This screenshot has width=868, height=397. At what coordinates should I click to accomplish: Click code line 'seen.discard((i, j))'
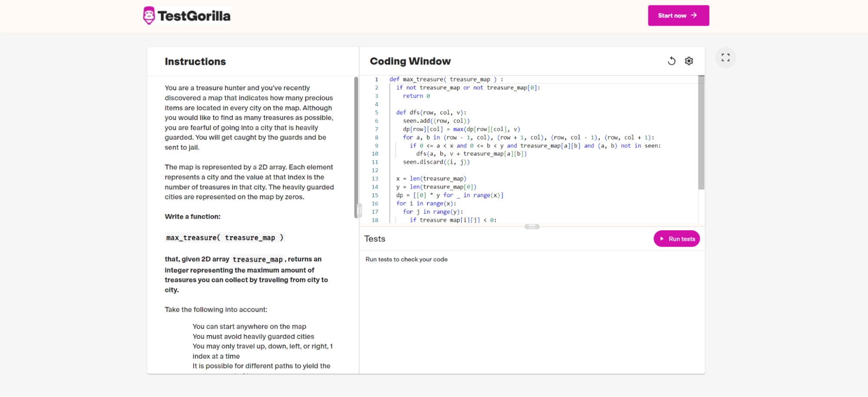[436, 162]
